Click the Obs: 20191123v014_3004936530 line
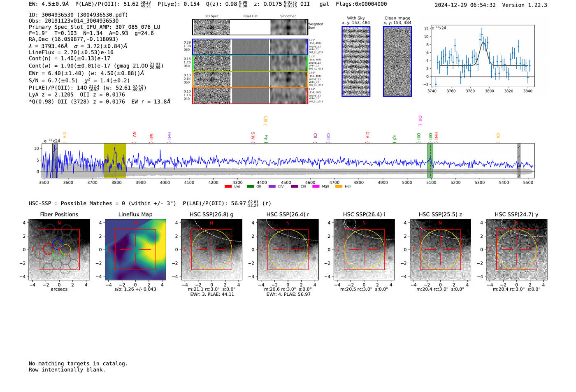 pos(74,21)
